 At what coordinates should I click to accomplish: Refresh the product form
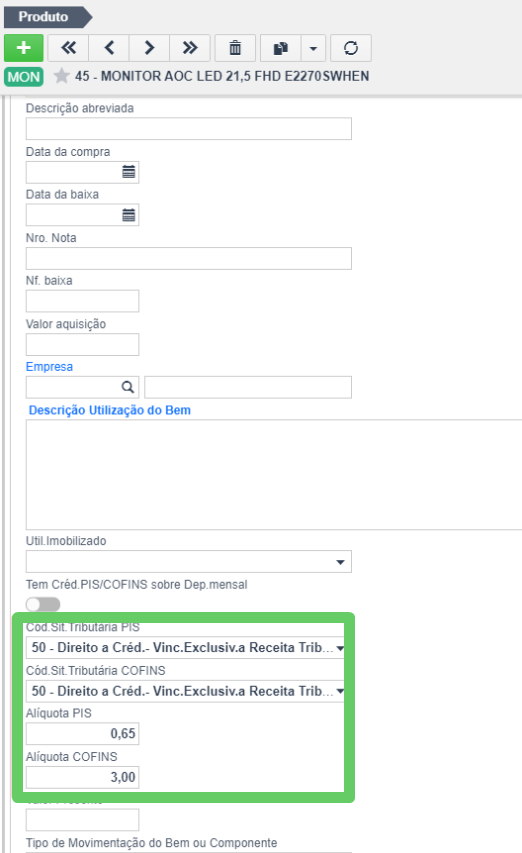click(x=351, y=48)
